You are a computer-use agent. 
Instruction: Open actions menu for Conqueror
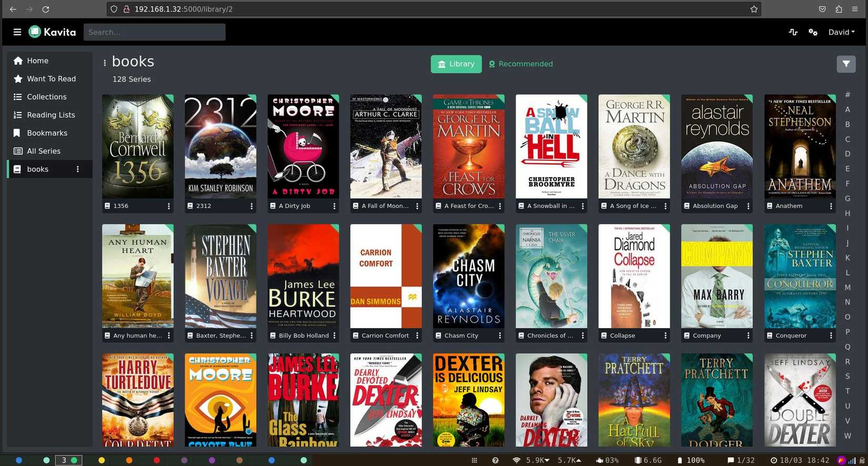831,336
